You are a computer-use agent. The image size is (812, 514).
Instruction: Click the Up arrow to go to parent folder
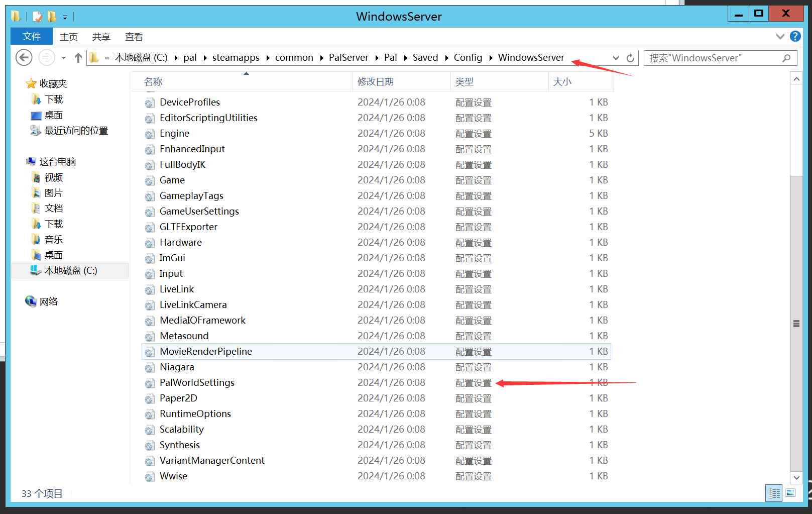tap(78, 57)
